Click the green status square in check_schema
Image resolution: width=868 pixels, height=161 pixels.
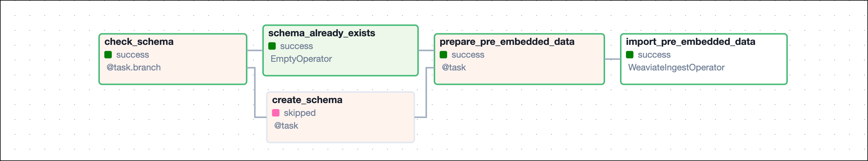tap(108, 55)
